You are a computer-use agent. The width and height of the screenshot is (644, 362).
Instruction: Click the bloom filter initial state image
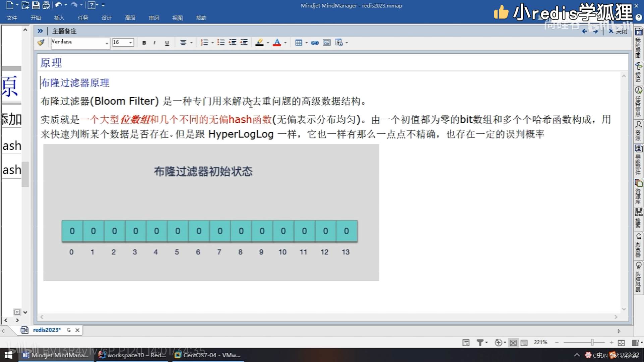211,213
